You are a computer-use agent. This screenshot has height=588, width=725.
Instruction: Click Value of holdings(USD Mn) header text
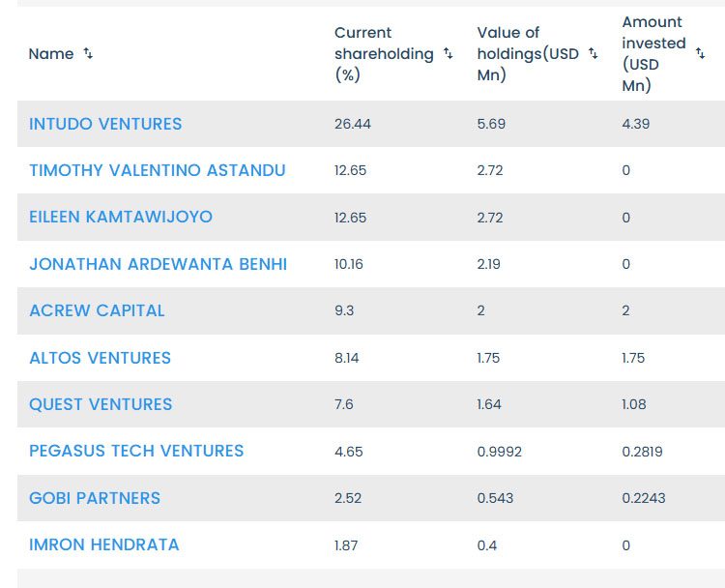[527, 54]
